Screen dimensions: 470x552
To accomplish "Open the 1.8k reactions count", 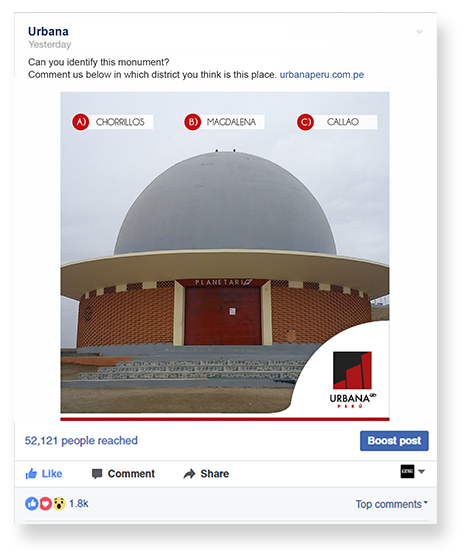I will tap(79, 503).
